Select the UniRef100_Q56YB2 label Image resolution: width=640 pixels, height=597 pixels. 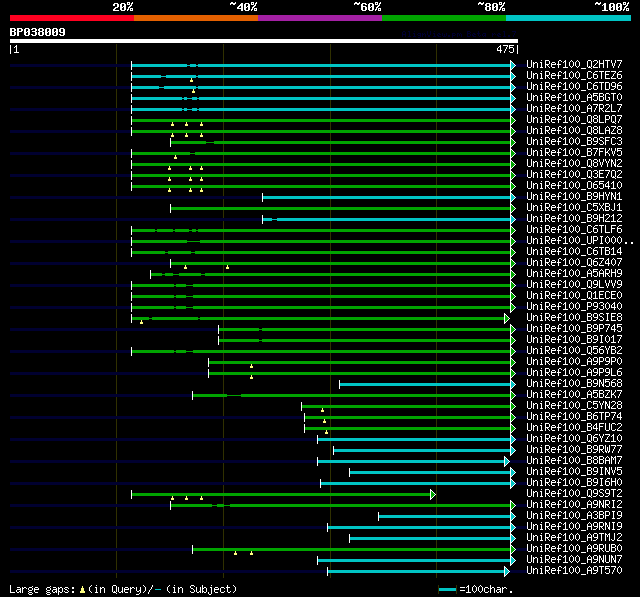[x=574, y=351]
